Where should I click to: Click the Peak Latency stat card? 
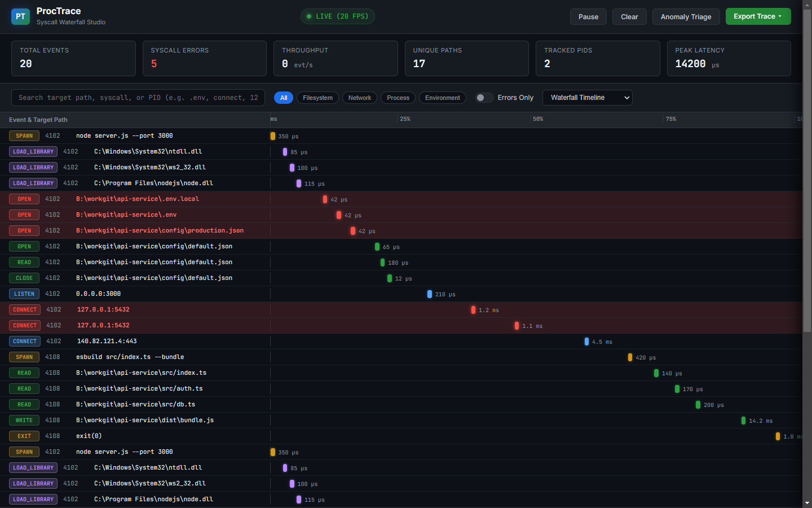(x=729, y=58)
